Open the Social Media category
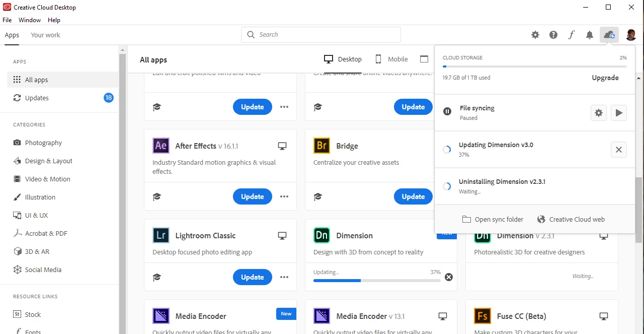The width and height of the screenshot is (644, 334). coord(37,270)
